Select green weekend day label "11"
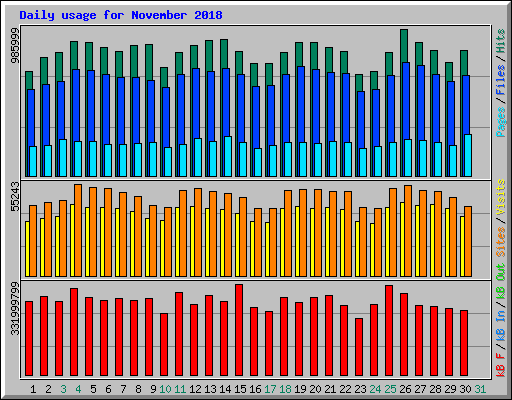This screenshot has height=400, width=512. (180, 389)
